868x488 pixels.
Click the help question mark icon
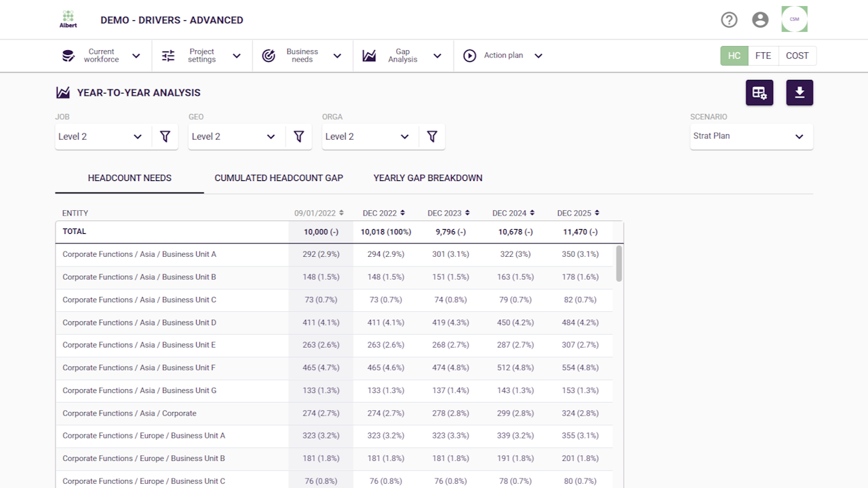pyautogui.click(x=729, y=20)
